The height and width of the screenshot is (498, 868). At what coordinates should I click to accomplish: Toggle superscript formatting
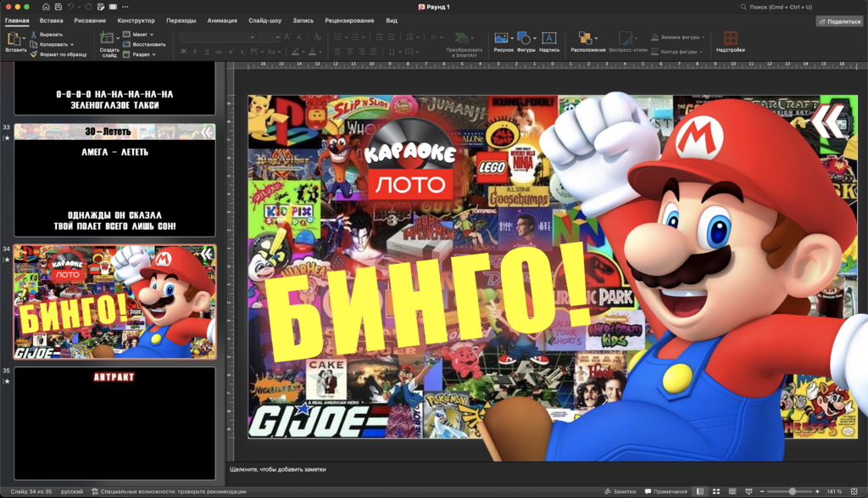[x=231, y=52]
